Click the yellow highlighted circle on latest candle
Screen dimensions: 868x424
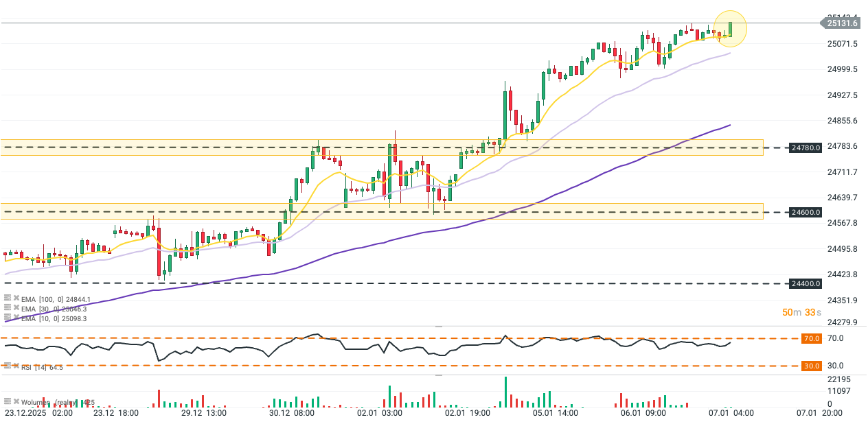tap(730, 29)
